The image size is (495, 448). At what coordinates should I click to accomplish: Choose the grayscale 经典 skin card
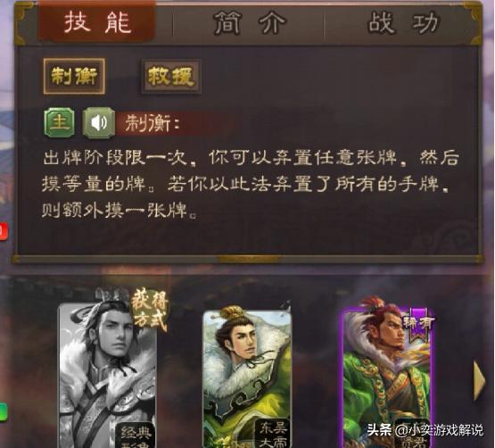(x=108, y=375)
